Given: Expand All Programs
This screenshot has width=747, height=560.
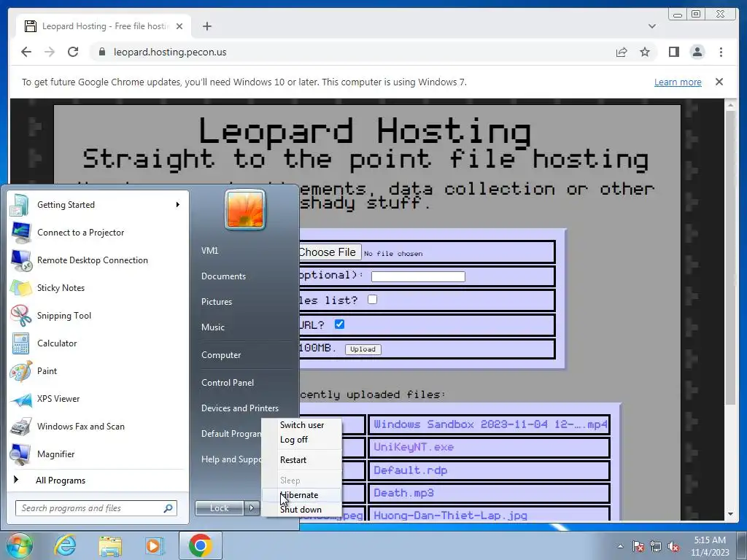Looking at the screenshot, I should [x=98, y=481].
